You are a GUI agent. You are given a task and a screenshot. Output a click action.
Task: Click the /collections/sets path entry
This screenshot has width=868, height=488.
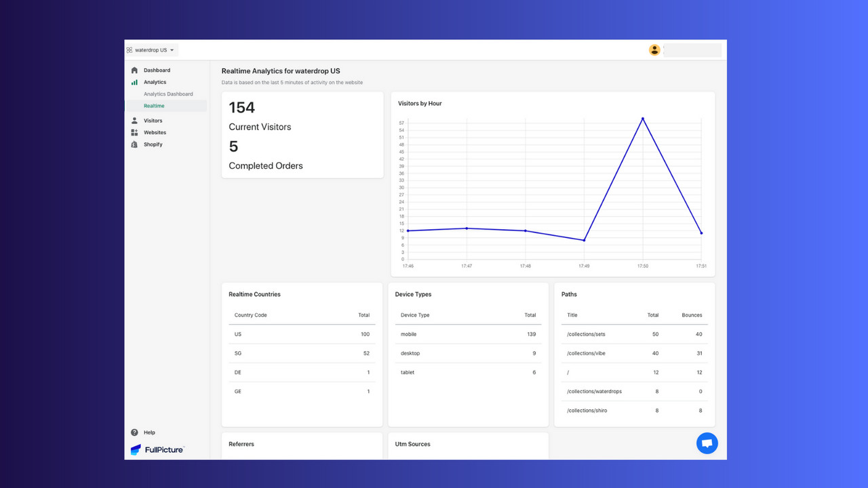click(587, 334)
